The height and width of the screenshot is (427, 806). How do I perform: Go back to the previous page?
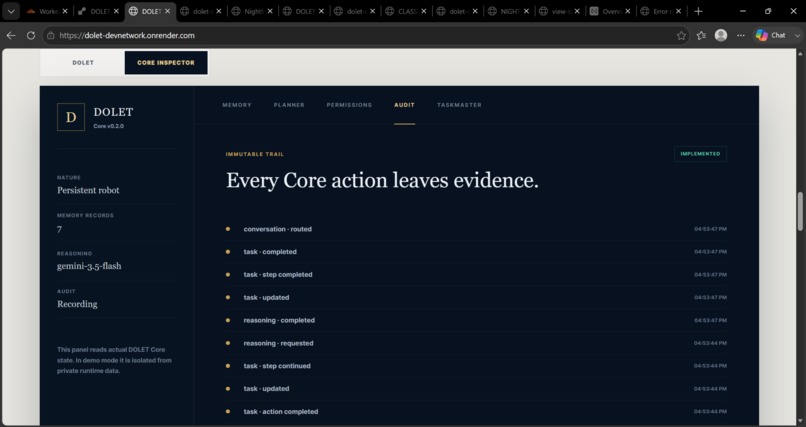point(11,35)
